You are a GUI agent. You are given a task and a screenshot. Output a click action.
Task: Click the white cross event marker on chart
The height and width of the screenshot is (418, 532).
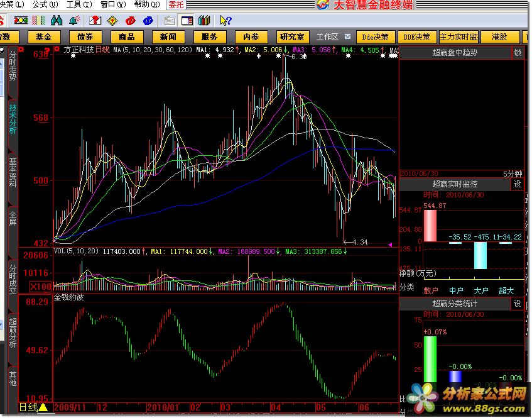[x=259, y=56]
